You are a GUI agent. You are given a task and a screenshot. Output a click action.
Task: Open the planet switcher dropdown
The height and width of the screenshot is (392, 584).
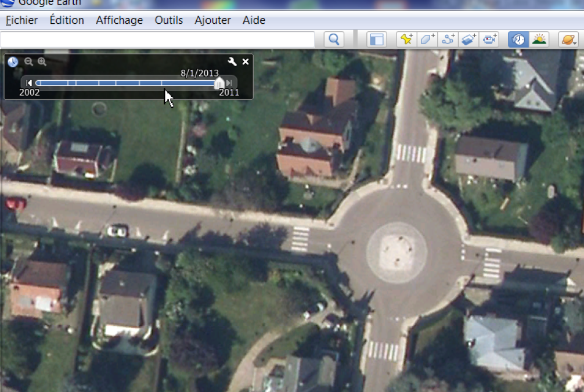(568, 39)
